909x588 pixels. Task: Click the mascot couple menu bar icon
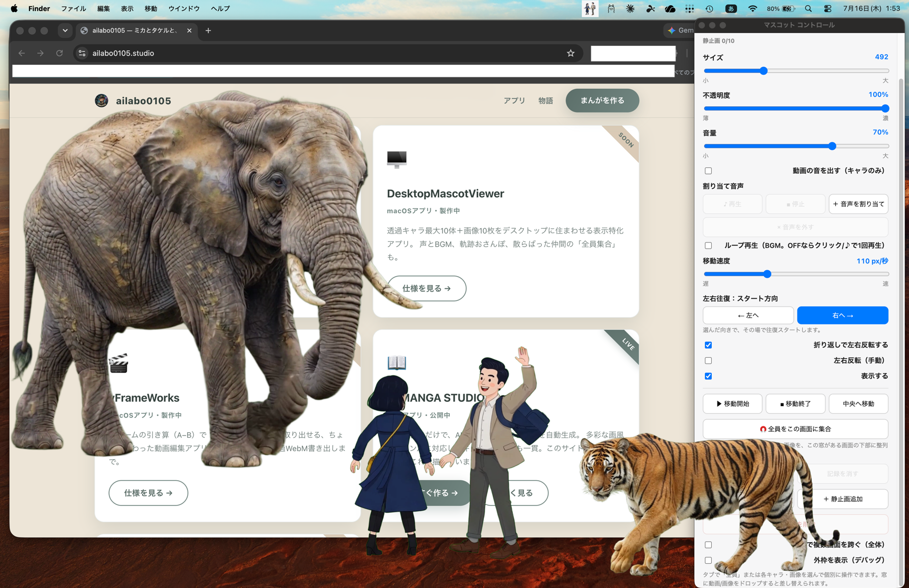590,8
